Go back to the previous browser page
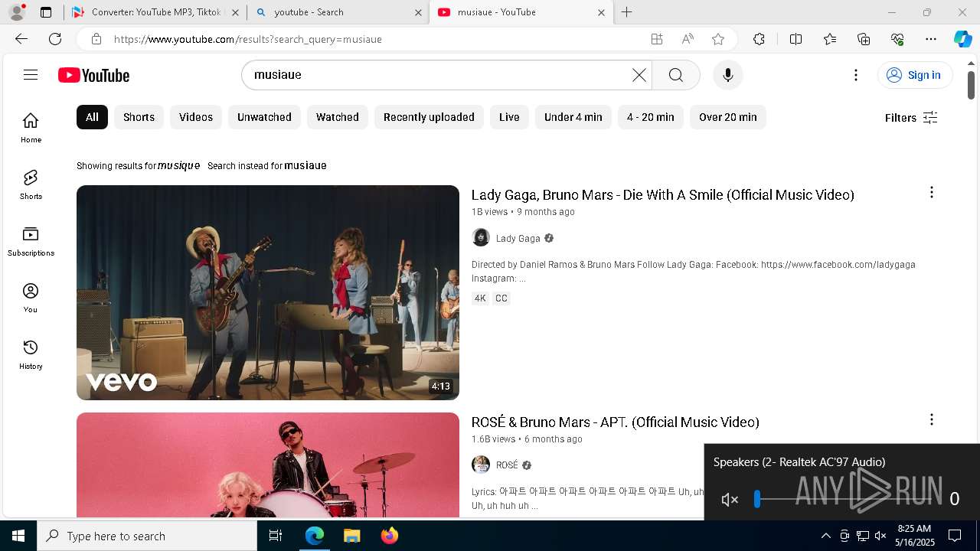Viewport: 980px width, 551px height. point(21,39)
